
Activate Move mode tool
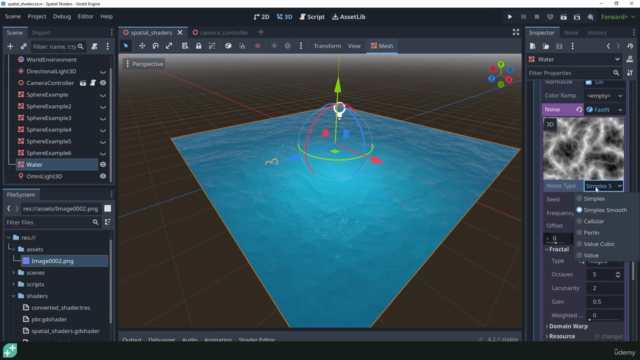click(x=142, y=46)
